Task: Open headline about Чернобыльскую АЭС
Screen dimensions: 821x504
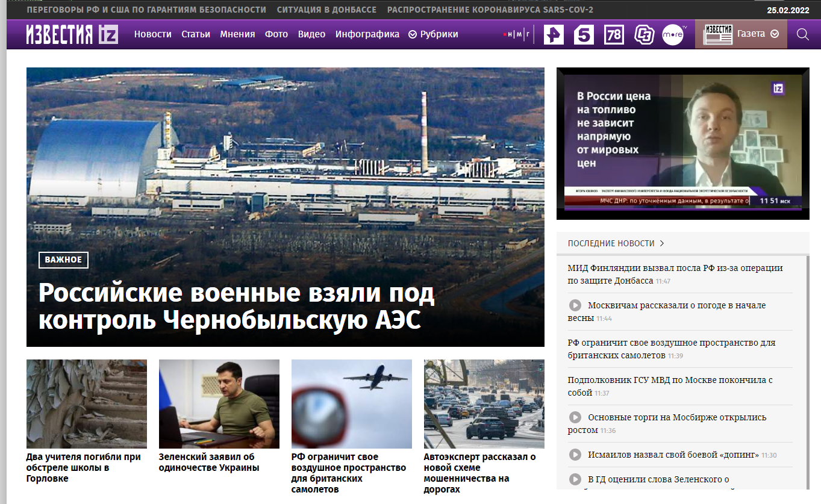Action: tap(236, 306)
